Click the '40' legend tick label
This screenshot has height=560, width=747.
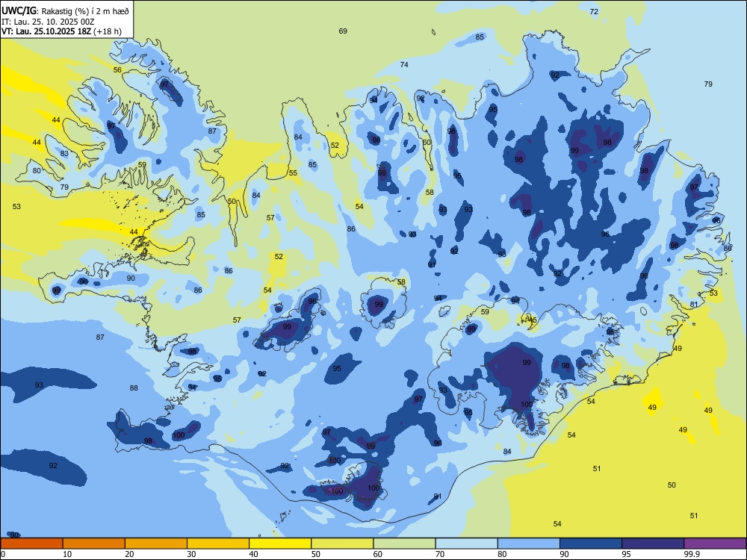pyautogui.click(x=253, y=554)
